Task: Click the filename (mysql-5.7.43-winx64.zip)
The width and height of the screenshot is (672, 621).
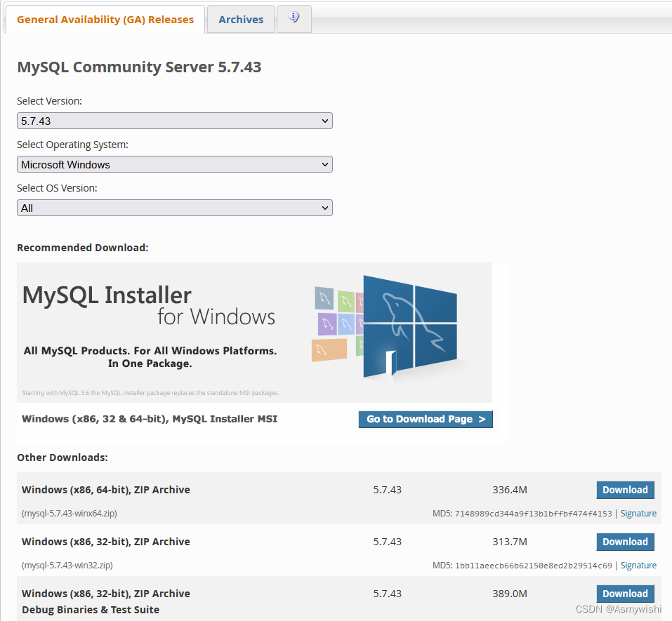Action: [x=69, y=513]
